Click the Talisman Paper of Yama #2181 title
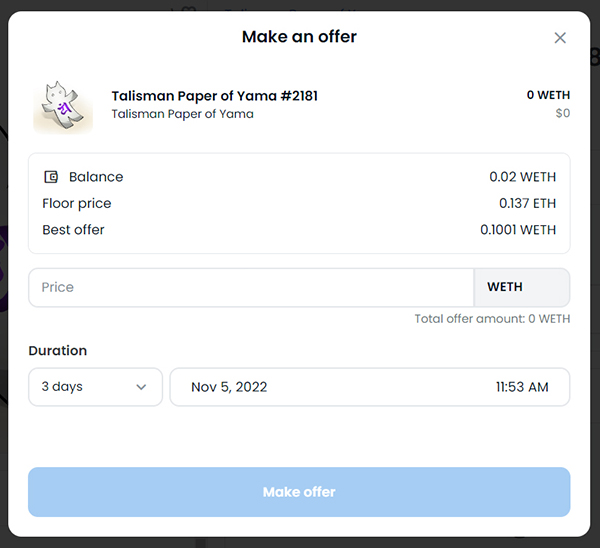Viewport: 600px width, 548px height. (215, 96)
